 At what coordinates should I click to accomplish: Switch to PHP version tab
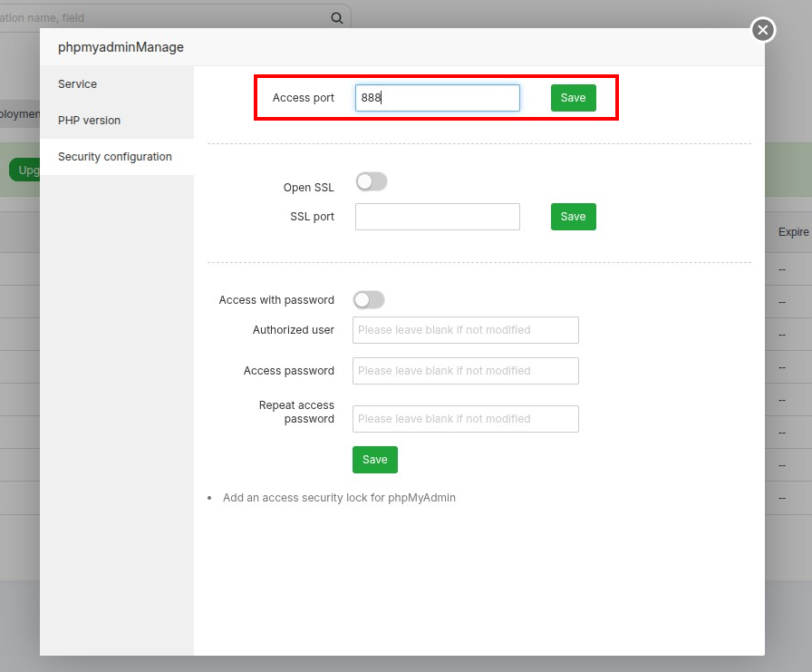coord(117,121)
